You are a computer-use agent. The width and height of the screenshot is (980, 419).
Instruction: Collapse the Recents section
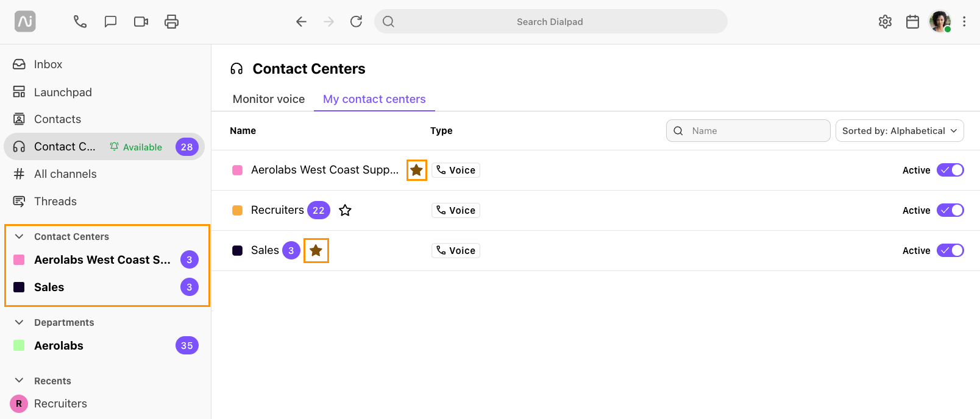click(20, 381)
